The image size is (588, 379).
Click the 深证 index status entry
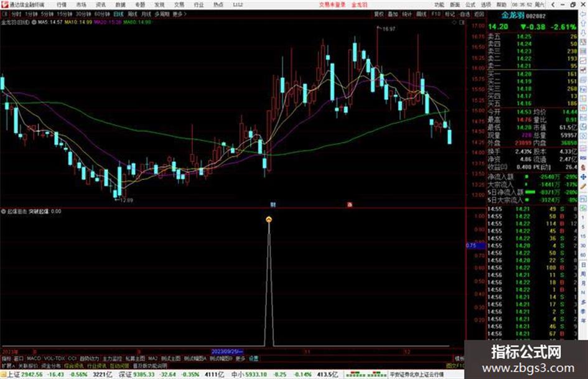(x=171, y=375)
